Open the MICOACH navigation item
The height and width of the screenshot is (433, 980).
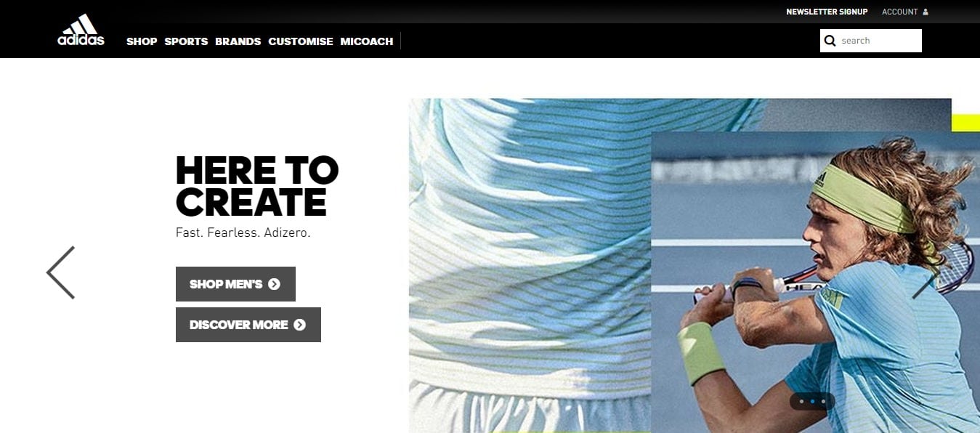click(x=367, y=41)
